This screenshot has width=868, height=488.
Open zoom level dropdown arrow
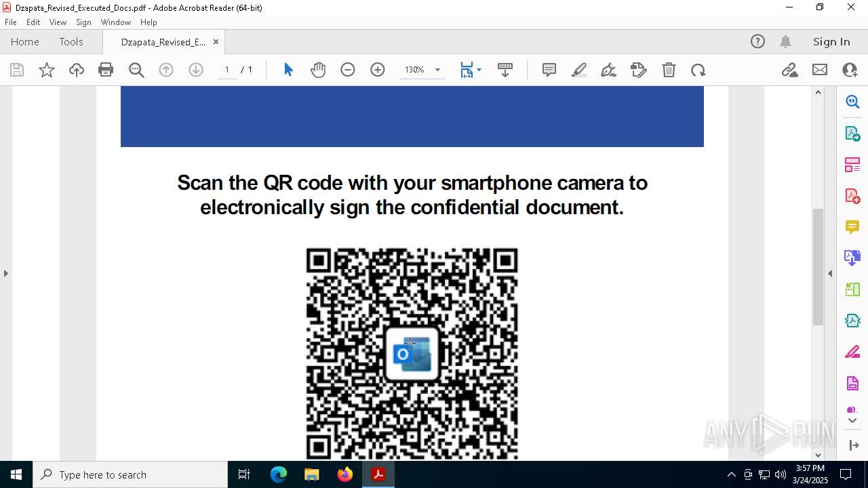pyautogui.click(x=437, y=70)
